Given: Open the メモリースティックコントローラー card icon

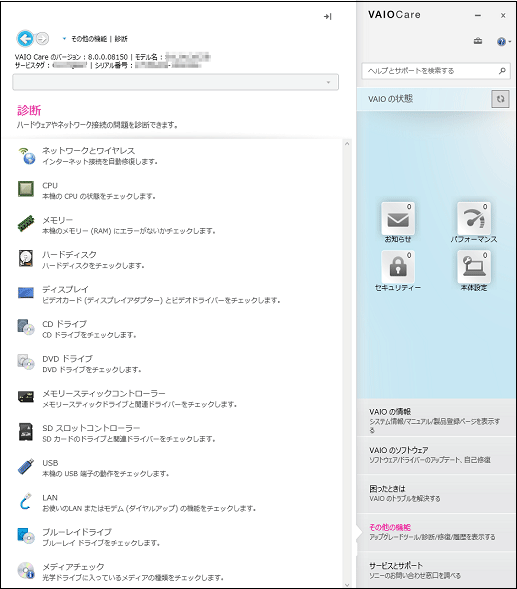Looking at the screenshot, I should 26,396.
